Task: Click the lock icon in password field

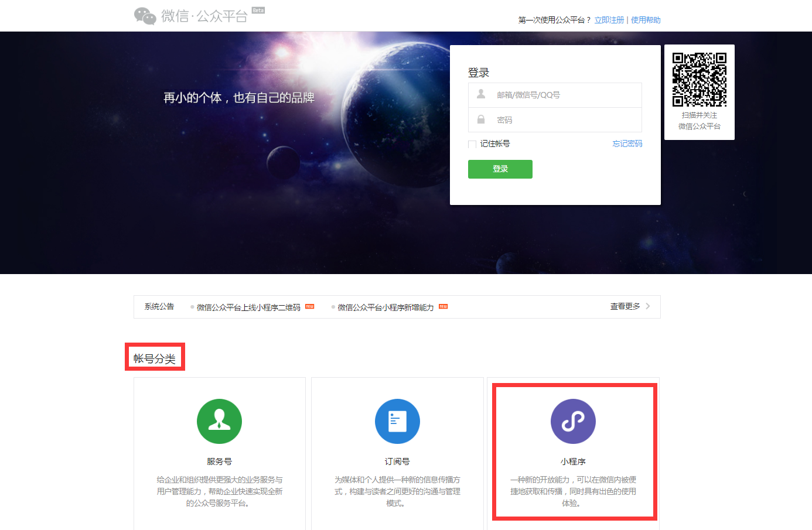Action: 481,119
